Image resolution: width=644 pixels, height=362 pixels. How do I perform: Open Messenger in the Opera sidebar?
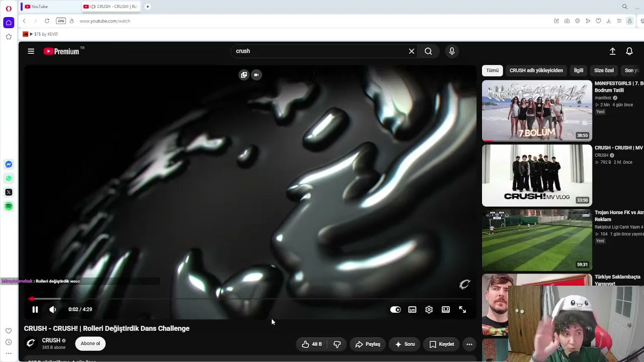pyautogui.click(x=9, y=164)
